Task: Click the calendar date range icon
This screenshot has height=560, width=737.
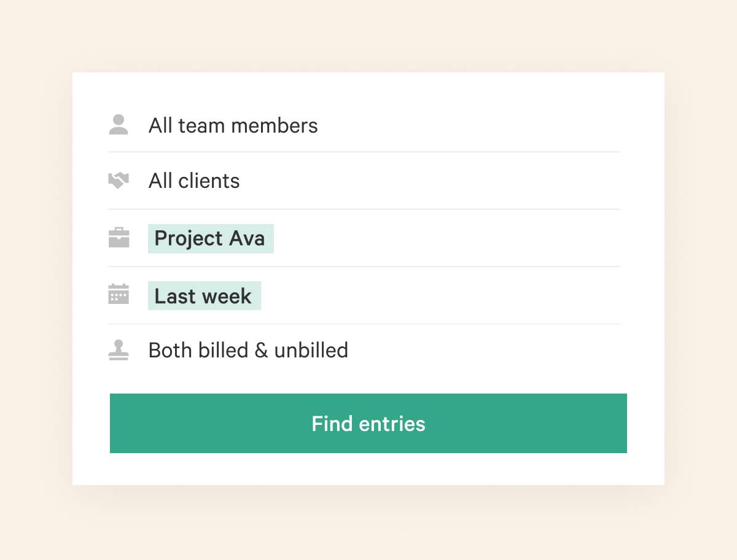Action: [x=119, y=295]
